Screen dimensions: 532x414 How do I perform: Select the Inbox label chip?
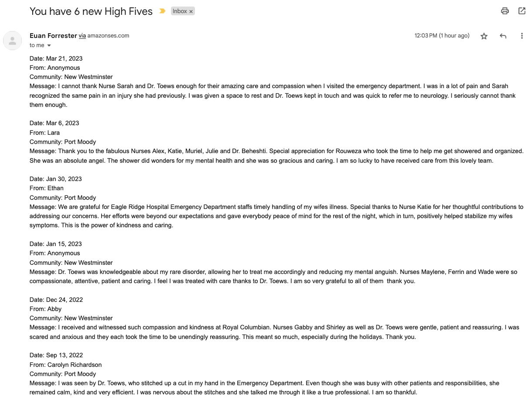(x=180, y=11)
